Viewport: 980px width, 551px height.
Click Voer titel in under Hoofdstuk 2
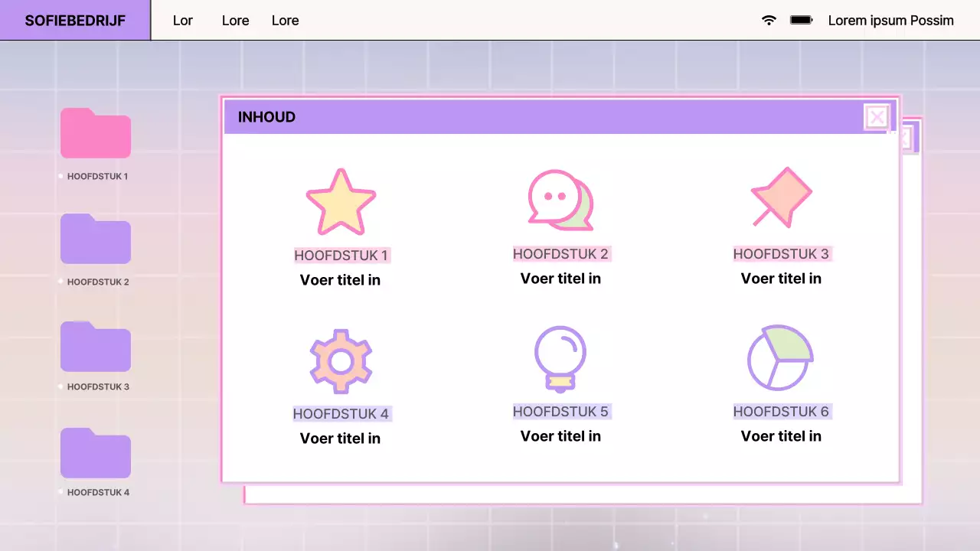point(560,279)
